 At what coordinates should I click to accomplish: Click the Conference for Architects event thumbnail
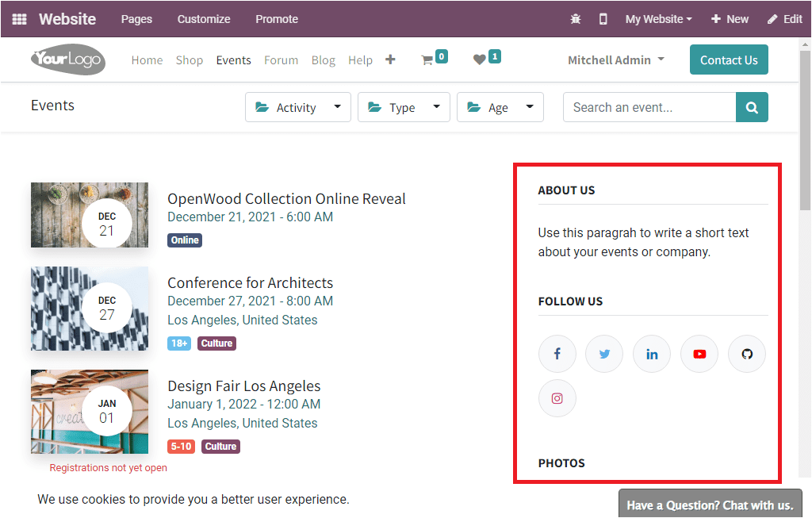(x=89, y=308)
